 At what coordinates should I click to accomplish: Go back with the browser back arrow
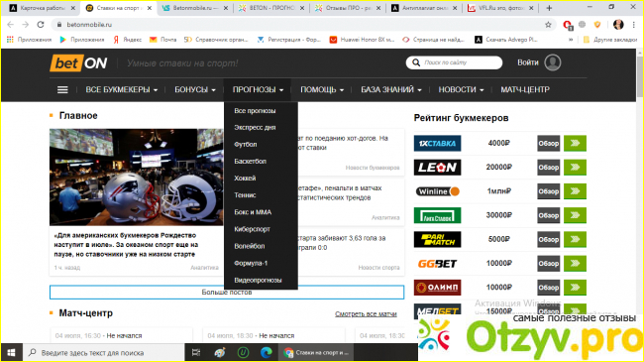pos(11,25)
